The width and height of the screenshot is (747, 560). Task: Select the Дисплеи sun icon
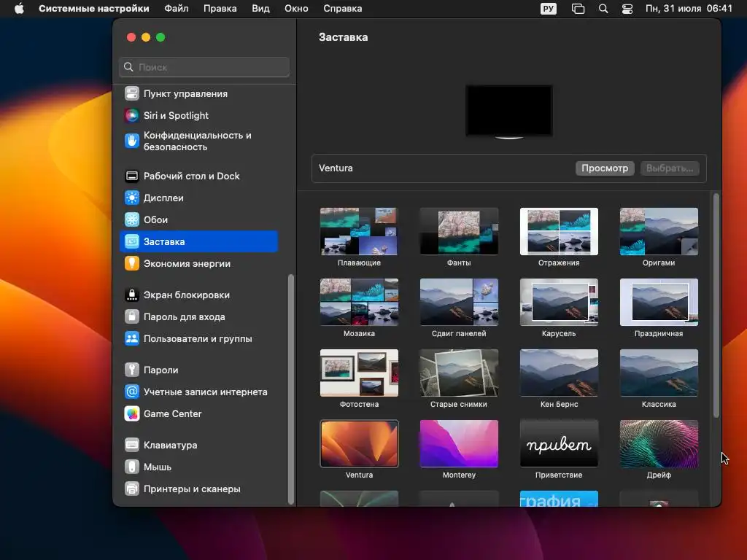tap(132, 198)
